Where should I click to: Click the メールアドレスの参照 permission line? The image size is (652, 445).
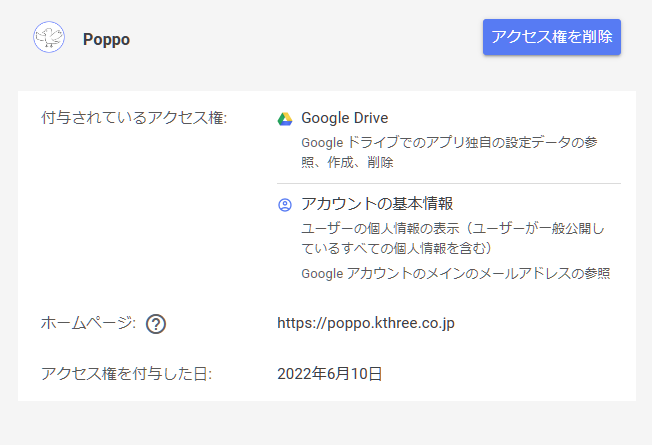coord(456,274)
